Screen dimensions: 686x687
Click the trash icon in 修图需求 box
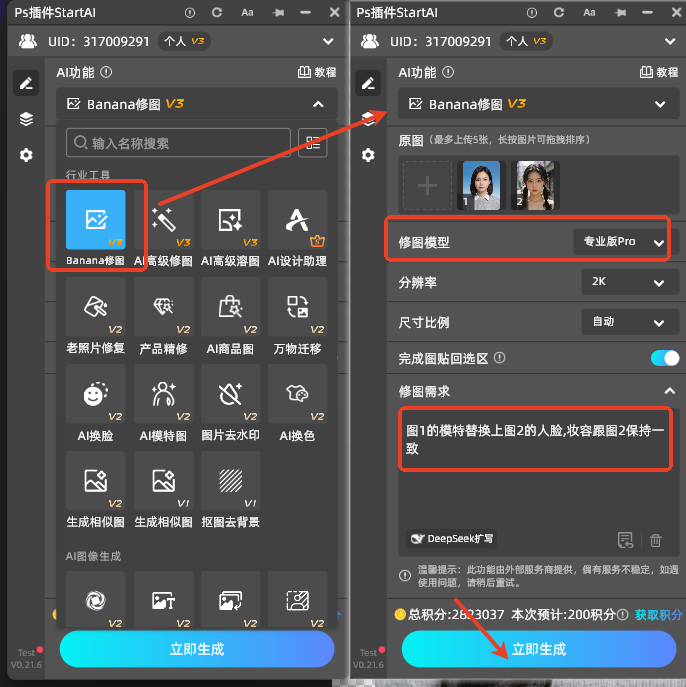(656, 540)
